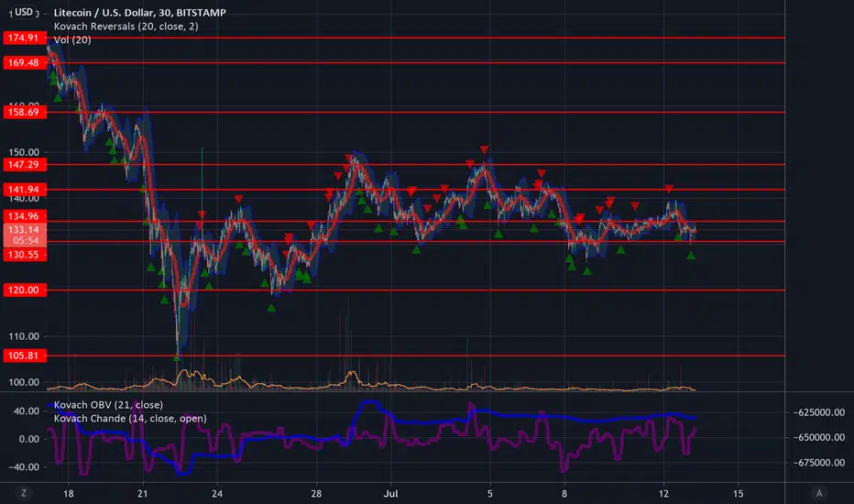Click date 21 on the time axis
854x504 pixels.
tap(143, 494)
